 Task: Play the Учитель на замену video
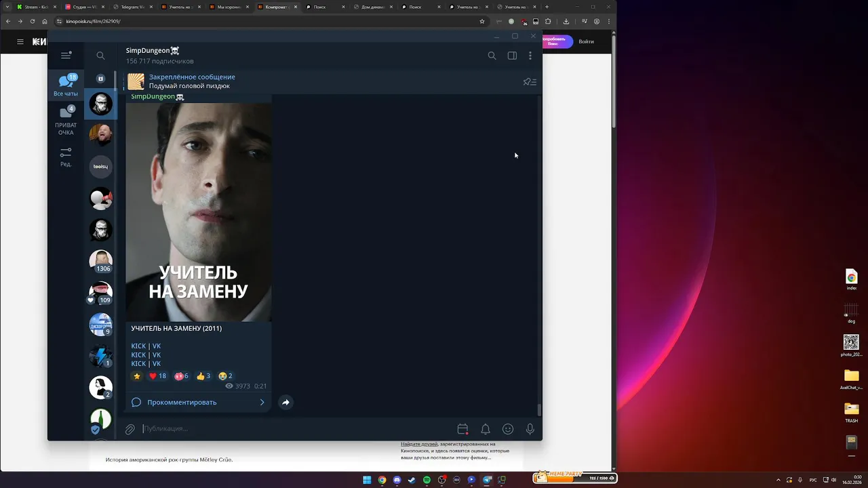point(199,211)
